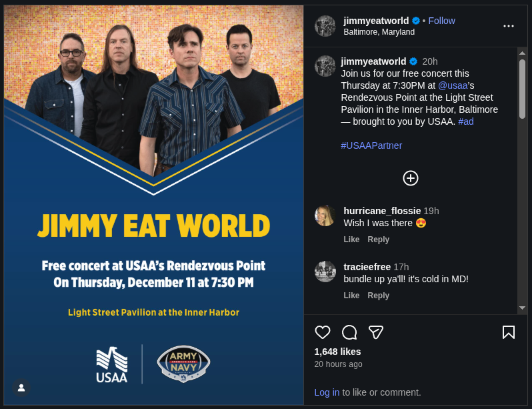Like hurricane_flossie's comment
532x409 pixels.
[x=351, y=240]
